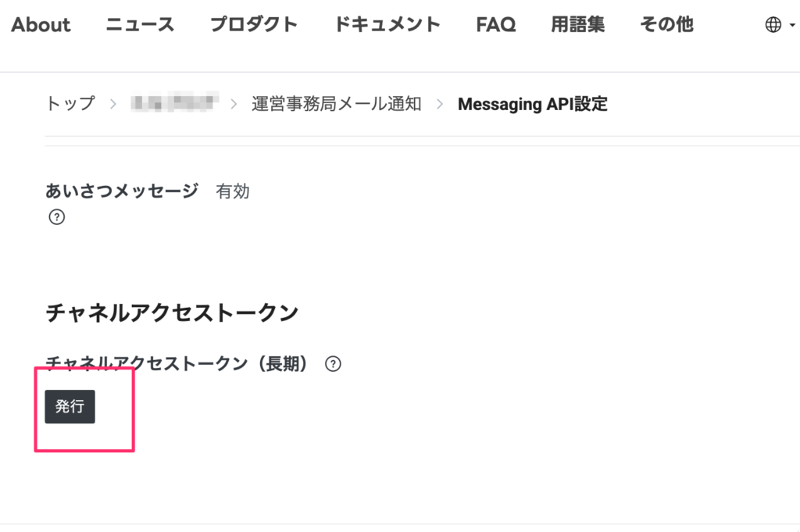Screen dimensions: 800x532
Task: Open the language dropdown arrow
Action: click(792, 25)
